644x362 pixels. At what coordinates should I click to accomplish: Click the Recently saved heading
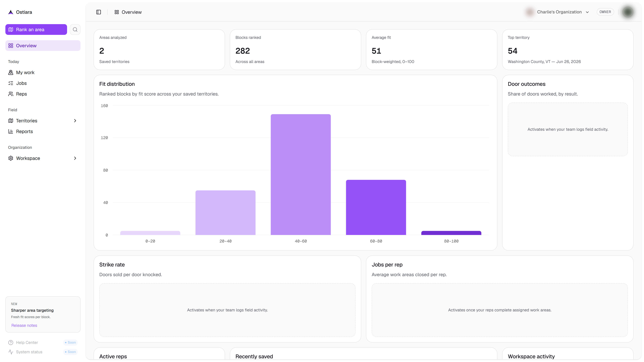point(254,356)
